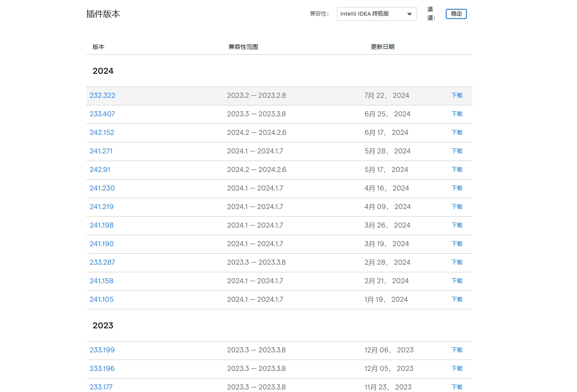Download version 241.158 via 下载
Viewport: 577px width, 392px height.
tap(457, 281)
